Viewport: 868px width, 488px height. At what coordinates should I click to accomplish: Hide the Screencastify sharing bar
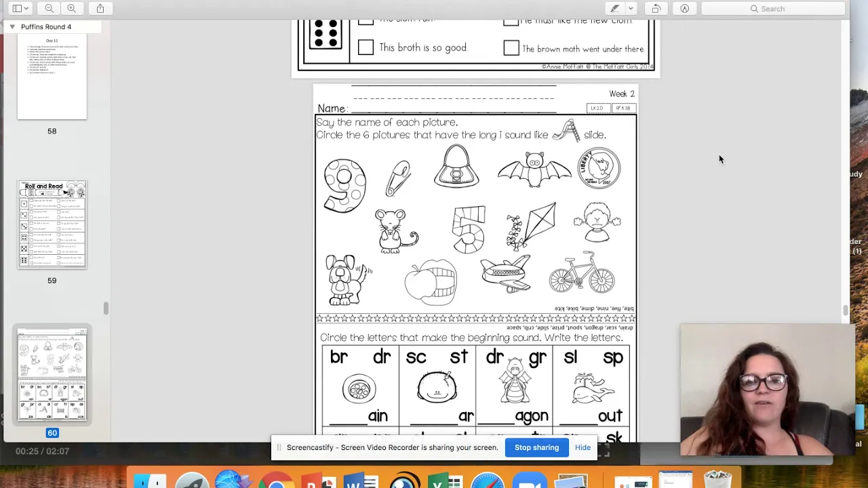[x=583, y=447]
